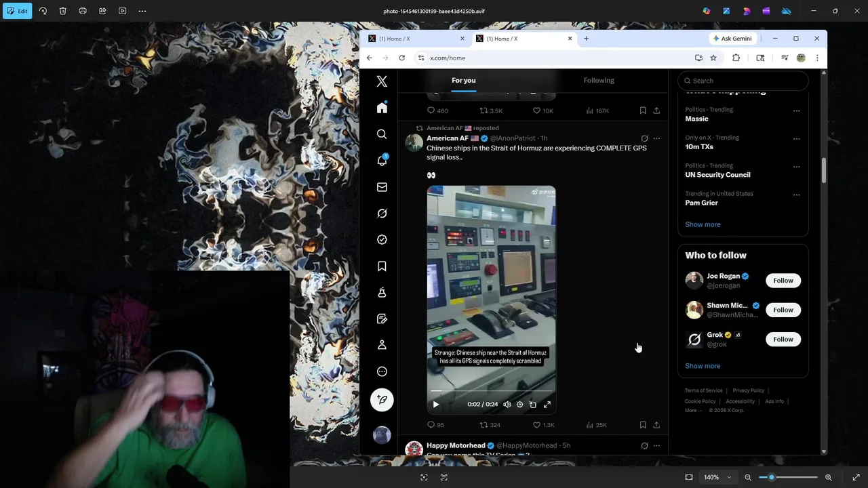Screen dimensions: 868x488
Task: Bookmark the American AF post
Action: [643, 425]
